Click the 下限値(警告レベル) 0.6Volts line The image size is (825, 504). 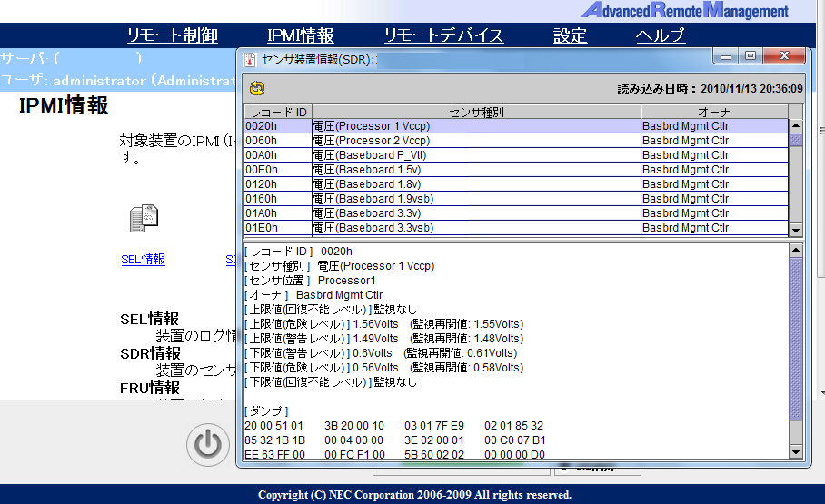pos(381,353)
